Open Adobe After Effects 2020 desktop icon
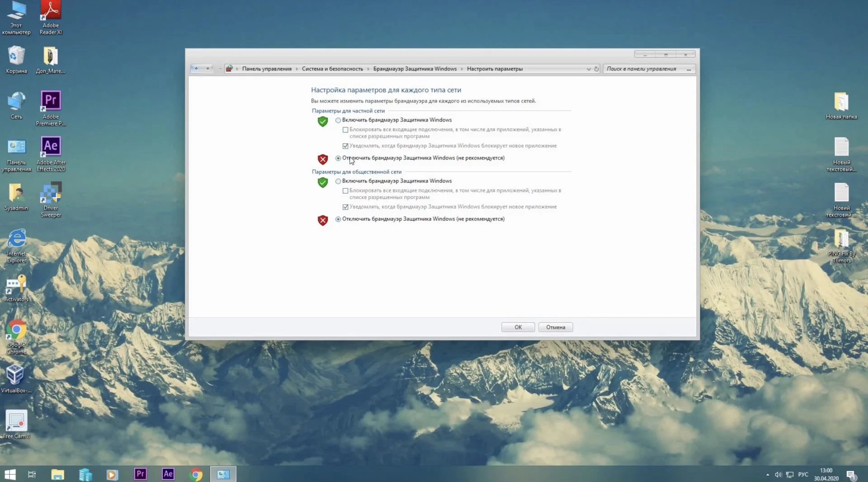Viewport: 868px width, 482px height. tap(51, 154)
